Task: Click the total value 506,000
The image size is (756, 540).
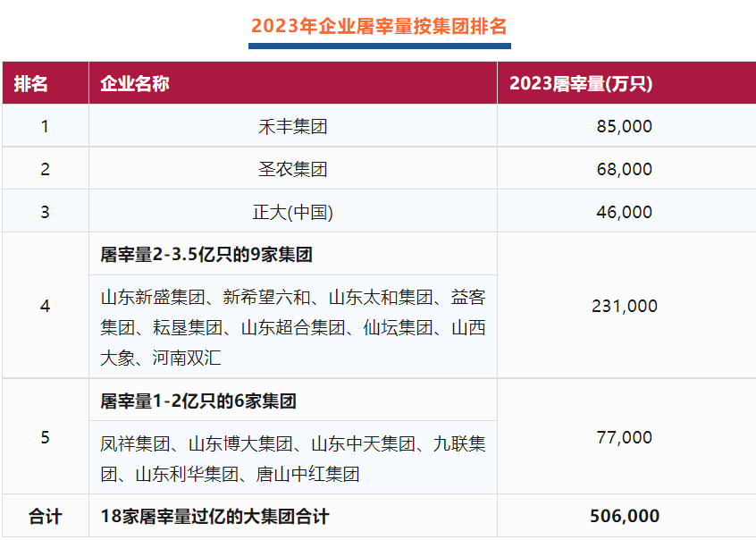Action: coord(625,517)
